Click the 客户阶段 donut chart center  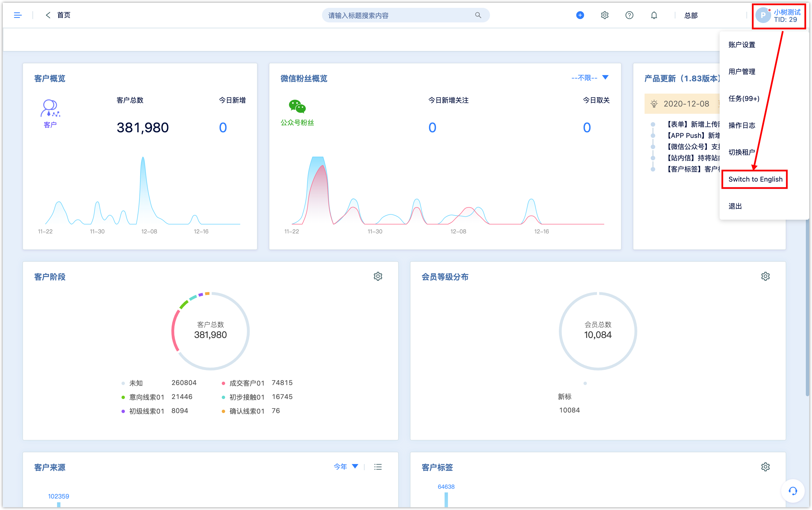pos(210,331)
